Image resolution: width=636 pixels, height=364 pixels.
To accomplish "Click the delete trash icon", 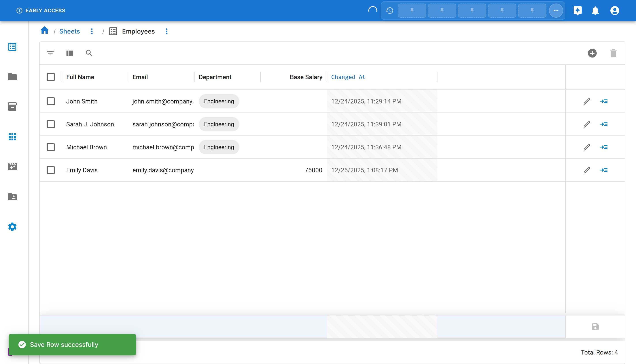I will 613,53.
